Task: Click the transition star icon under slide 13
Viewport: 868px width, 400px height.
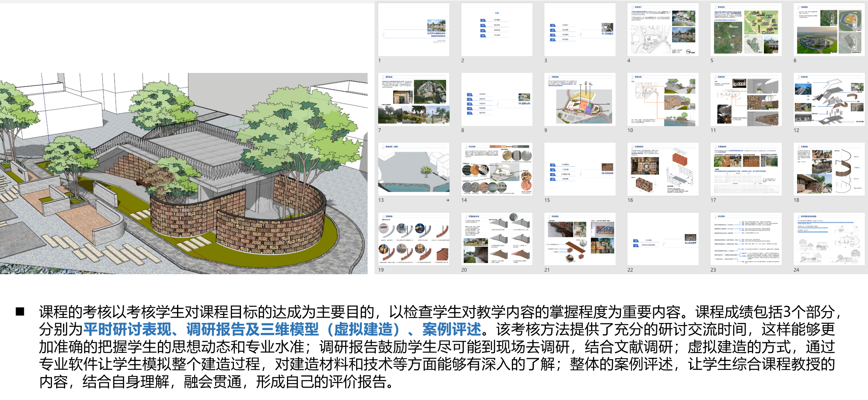Action: [448, 200]
